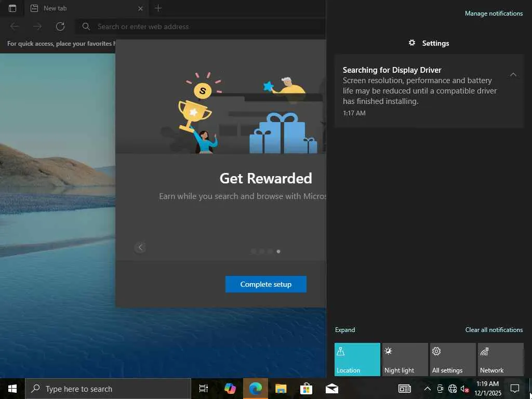The width and height of the screenshot is (532, 399).
Task: Click the Get Rewarded heading text
Action: pyautogui.click(x=265, y=179)
